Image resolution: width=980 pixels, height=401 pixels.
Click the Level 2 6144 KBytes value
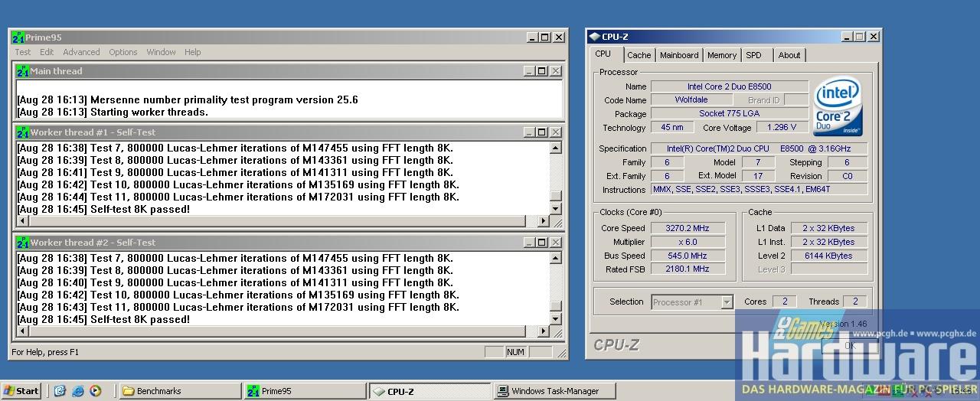(828, 256)
